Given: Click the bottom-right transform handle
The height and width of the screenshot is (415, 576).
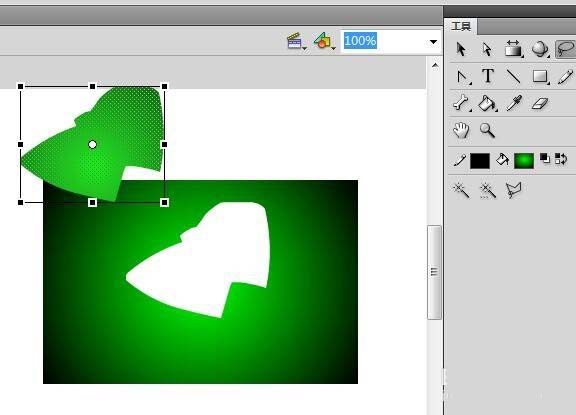Looking at the screenshot, I should 165,202.
